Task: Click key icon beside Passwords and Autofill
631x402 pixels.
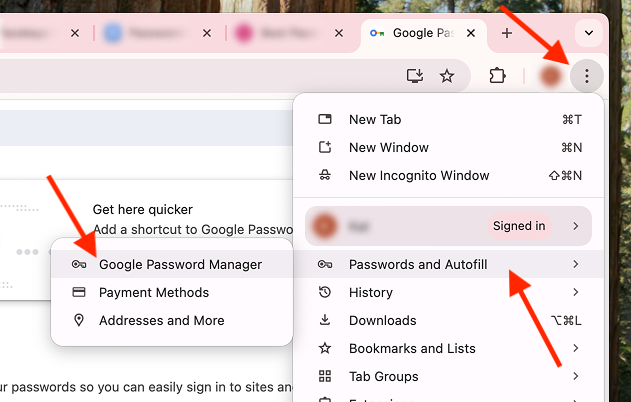Action: pyautogui.click(x=325, y=264)
